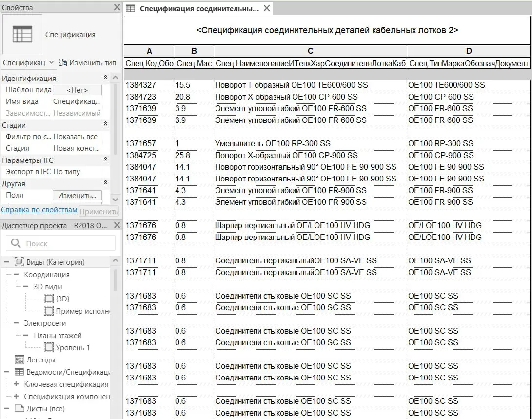The height and width of the screenshot is (419, 532).
Task: Open the Справка по свойствам link
Action: 39,210
